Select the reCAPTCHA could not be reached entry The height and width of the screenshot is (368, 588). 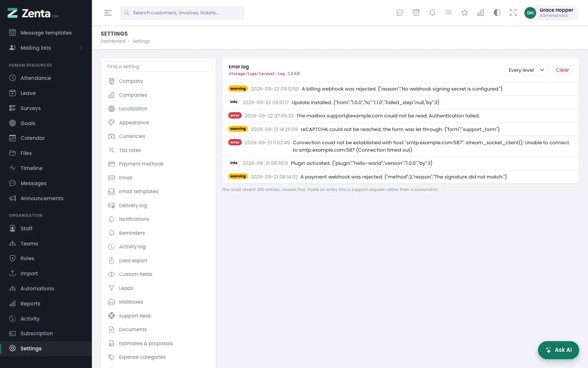coord(401,129)
